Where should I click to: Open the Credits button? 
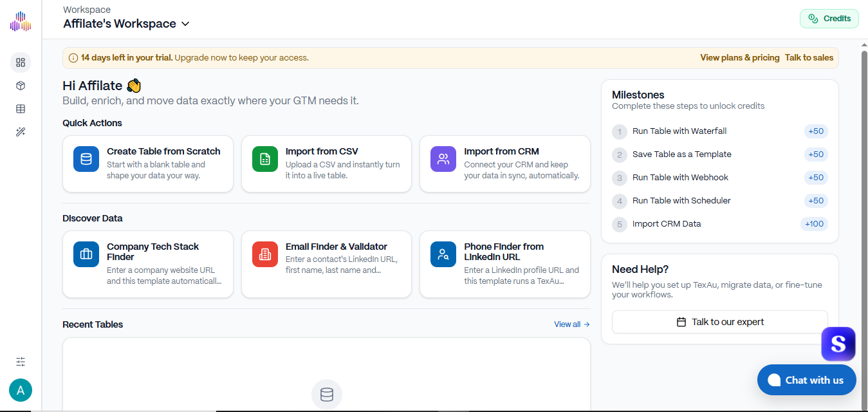click(829, 19)
